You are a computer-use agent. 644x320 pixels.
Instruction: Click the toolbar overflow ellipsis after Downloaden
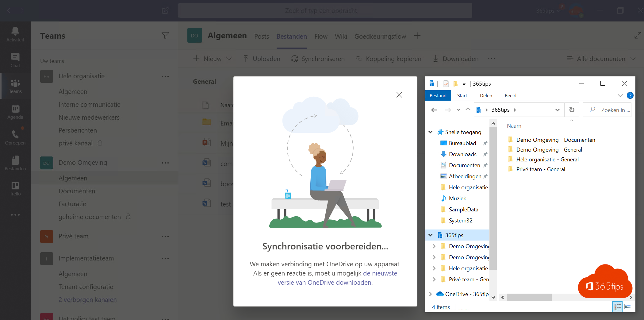tap(492, 59)
